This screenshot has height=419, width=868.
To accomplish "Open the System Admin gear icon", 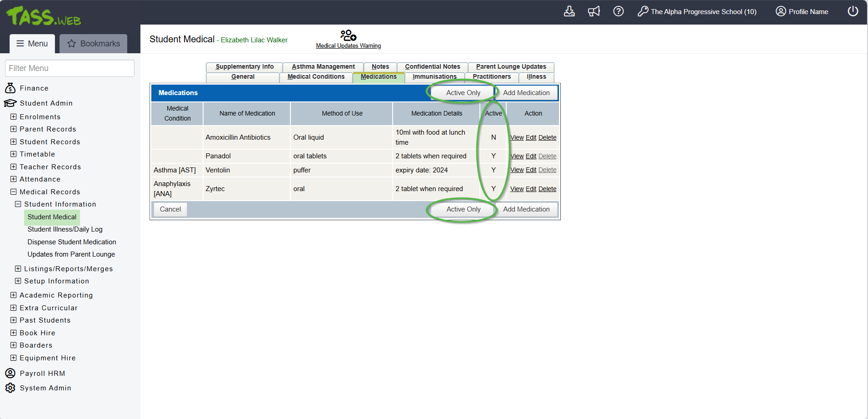I will (10, 388).
